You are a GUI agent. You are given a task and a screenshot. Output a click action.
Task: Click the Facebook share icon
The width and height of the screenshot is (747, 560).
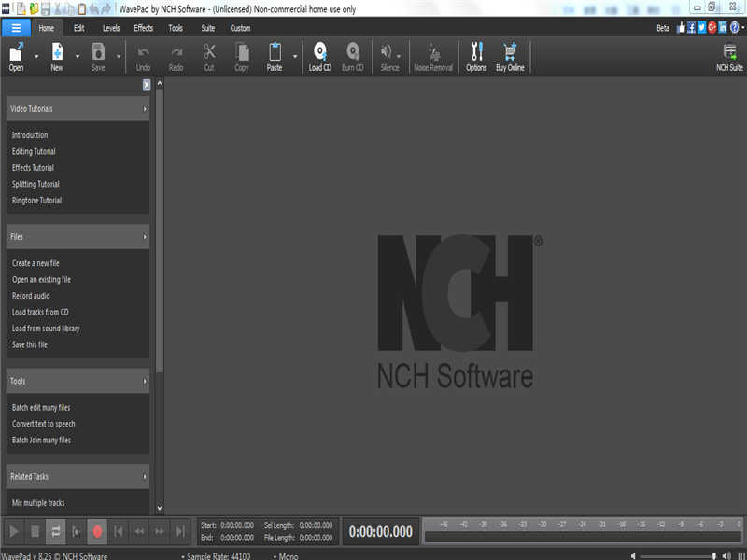click(691, 28)
